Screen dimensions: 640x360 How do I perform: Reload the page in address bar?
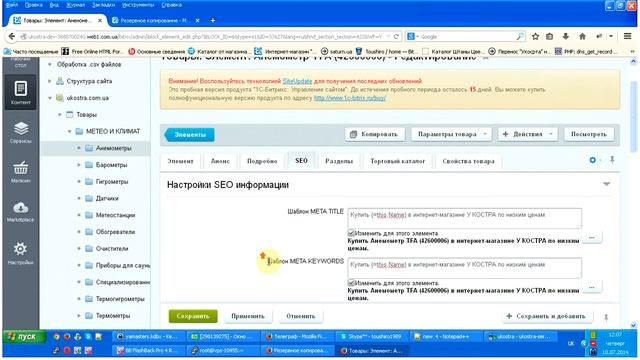click(396, 37)
